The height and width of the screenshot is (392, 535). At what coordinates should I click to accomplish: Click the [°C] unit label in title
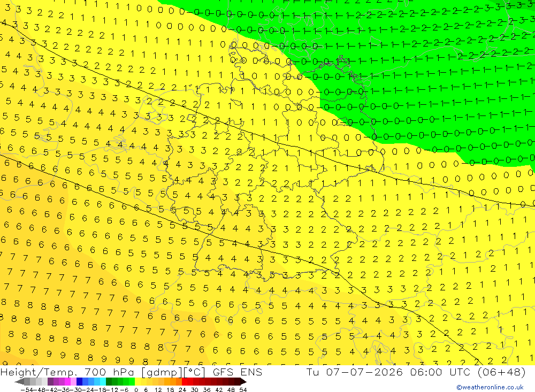pyautogui.click(x=195, y=372)
